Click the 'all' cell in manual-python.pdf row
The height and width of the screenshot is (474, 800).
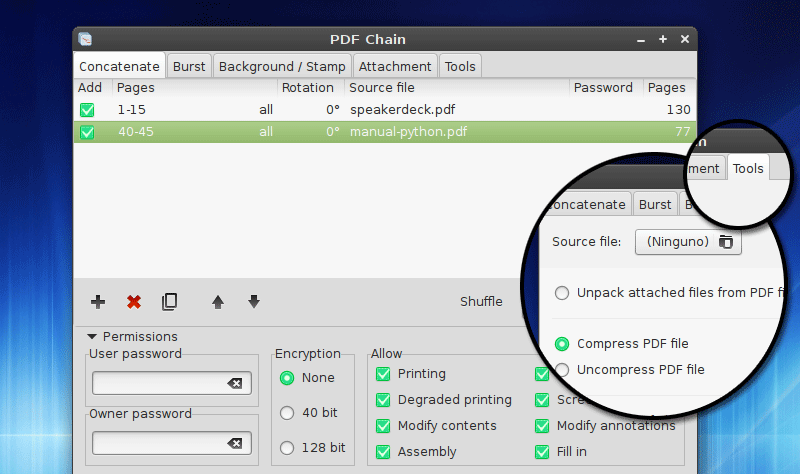click(266, 132)
